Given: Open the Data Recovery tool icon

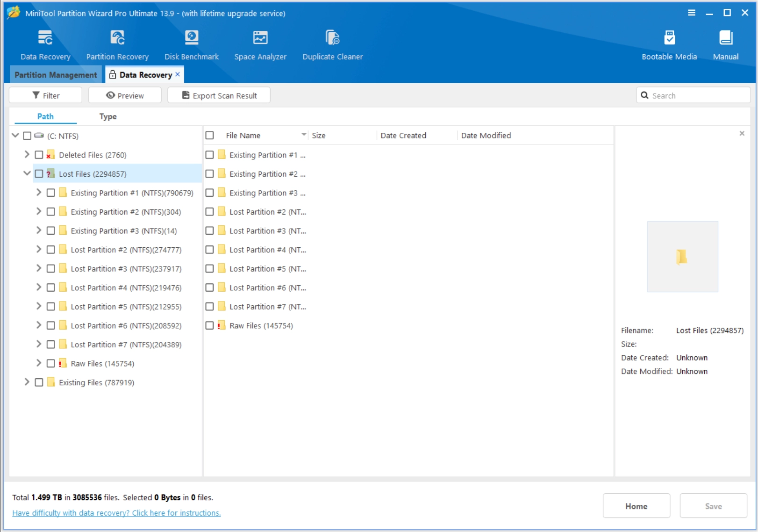Looking at the screenshot, I should pyautogui.click(x=45, y=37).
